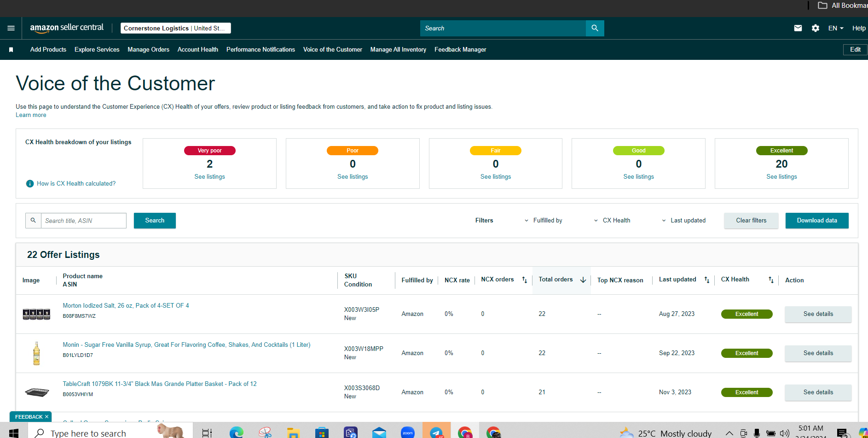Open the Learn more link
Image resolution: width=868 pixels, height=438 pixels.
pyautogui.click(x=31, y=115)
